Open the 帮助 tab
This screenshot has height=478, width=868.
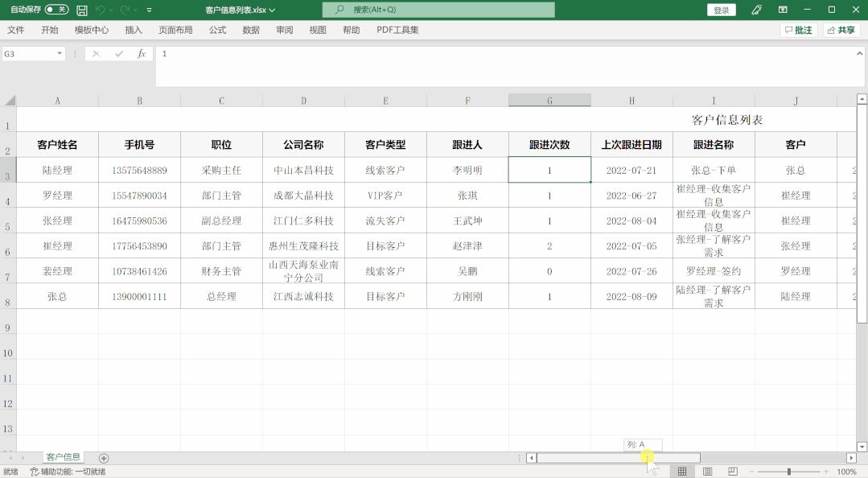point(351,30)
